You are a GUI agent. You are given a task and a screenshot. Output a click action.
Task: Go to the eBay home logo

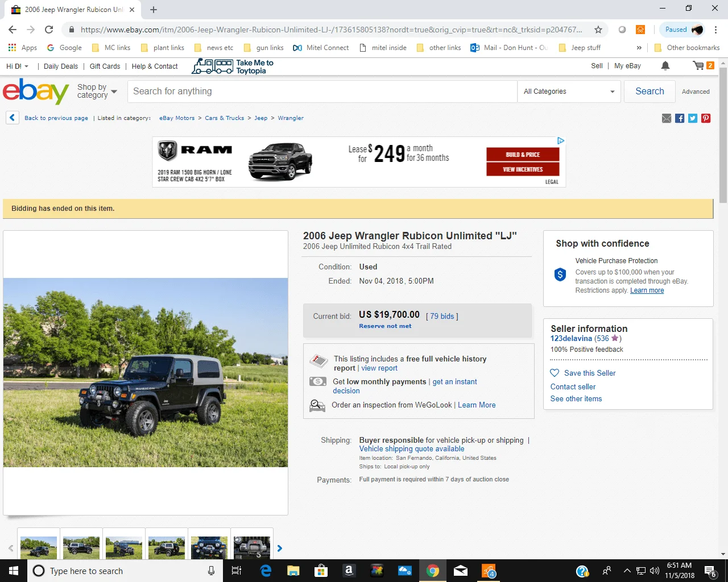[36, 91]
